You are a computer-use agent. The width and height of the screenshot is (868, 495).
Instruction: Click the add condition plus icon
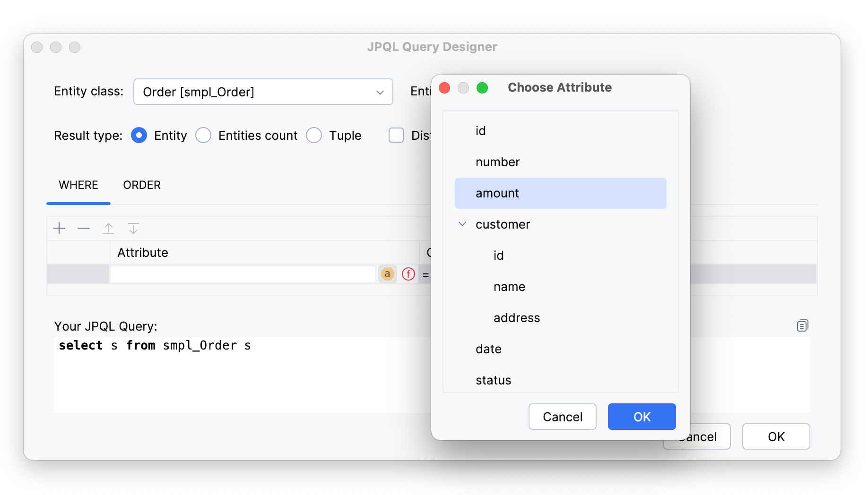coord(59,229)
